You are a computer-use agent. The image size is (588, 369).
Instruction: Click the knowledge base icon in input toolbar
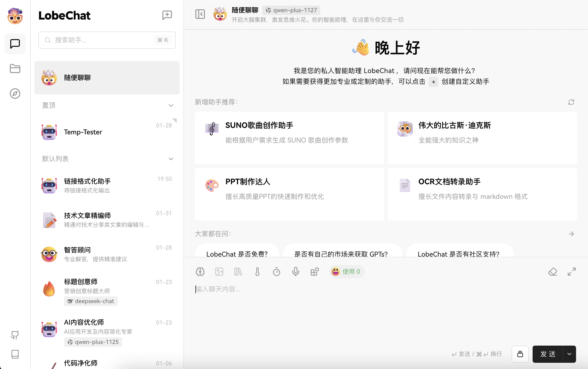click(x=238, y=271)
